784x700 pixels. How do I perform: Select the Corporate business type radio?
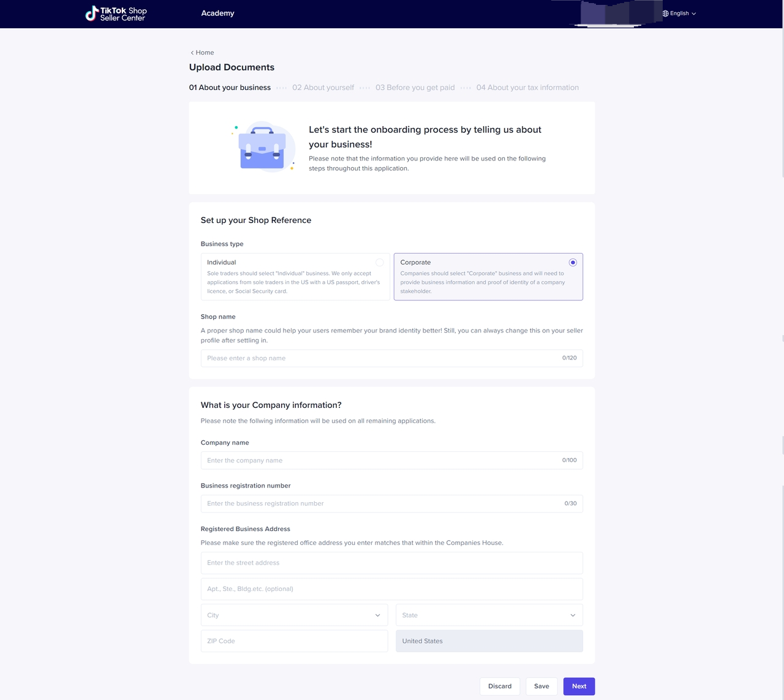pos(573,262)
